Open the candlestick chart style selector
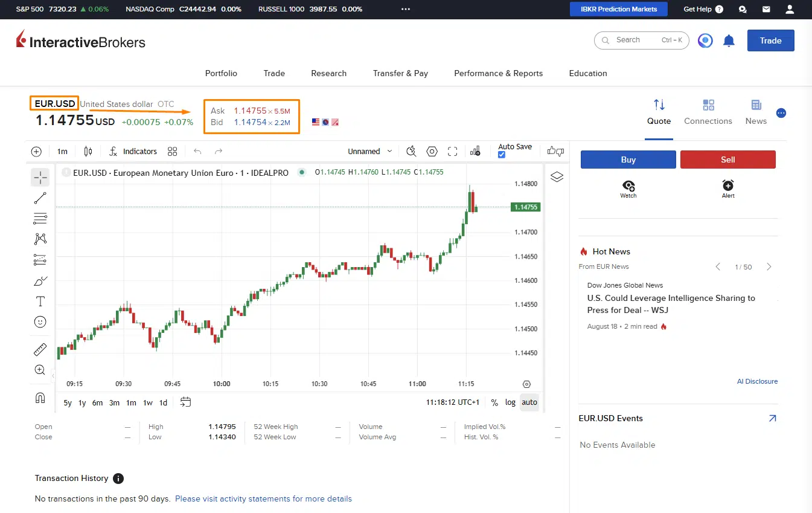 click(88, 152)
